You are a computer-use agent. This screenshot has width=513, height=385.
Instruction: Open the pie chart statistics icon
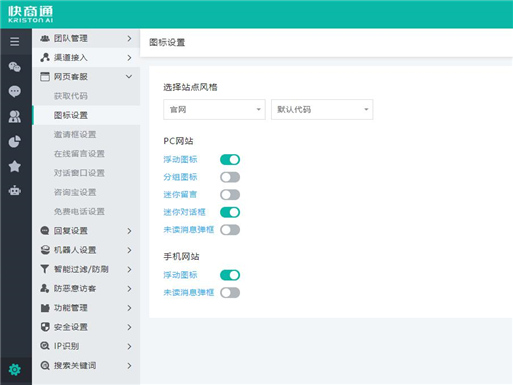pos(15,141)
